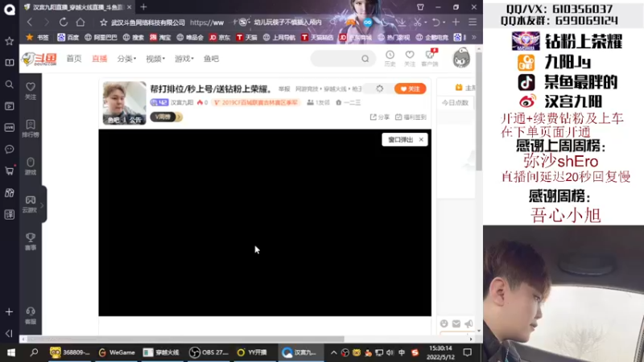Open 游戏 in Douyu left sidebar

point(31,166)
